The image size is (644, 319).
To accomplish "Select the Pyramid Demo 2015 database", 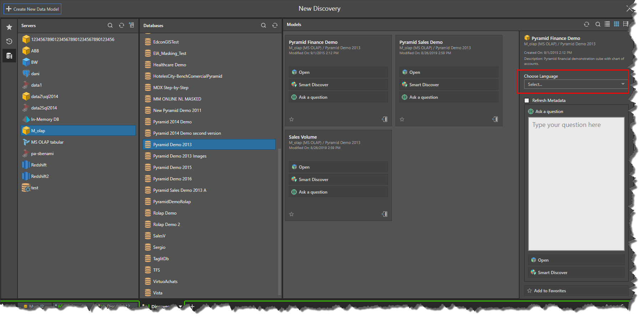I will tap(172, 168).
